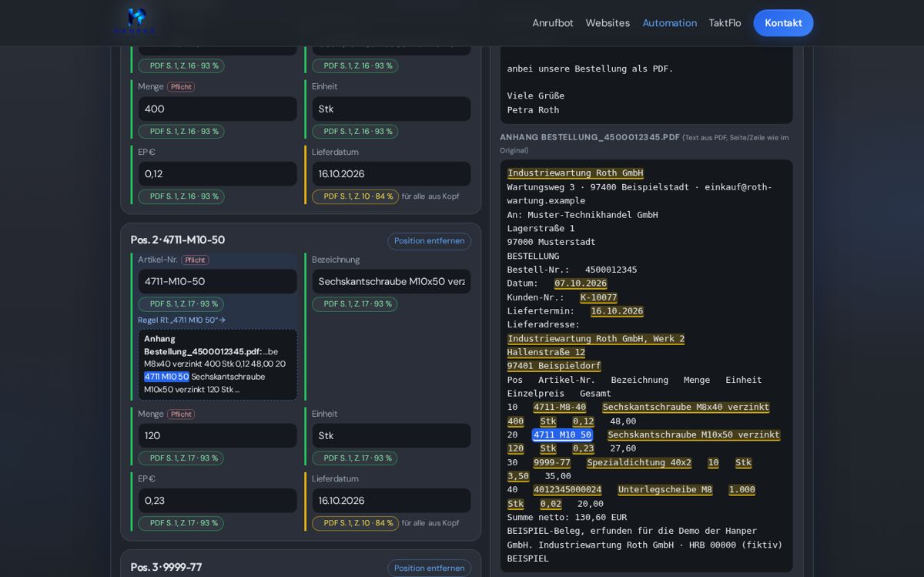Screen dimensions: 924x577
Task: Click the Pflicht tag beside Artikel-Nr. label
Action: coord(195,260)
